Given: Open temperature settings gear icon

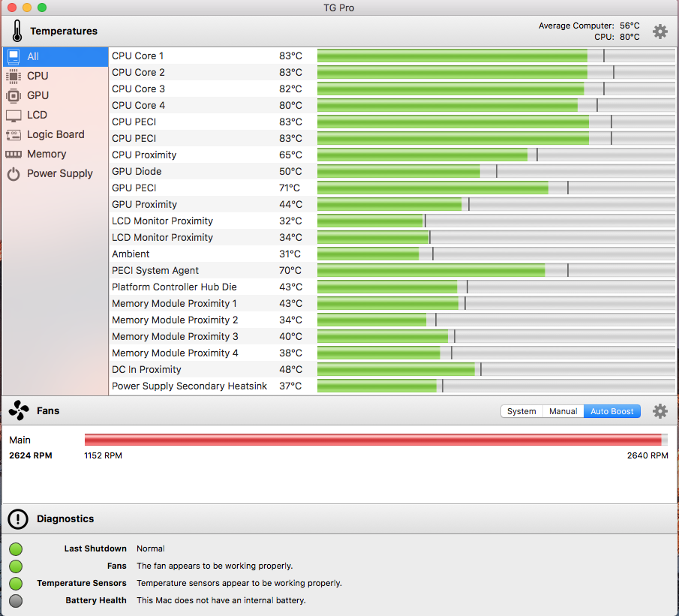Looking at the screenshot, I should point(659,32).
